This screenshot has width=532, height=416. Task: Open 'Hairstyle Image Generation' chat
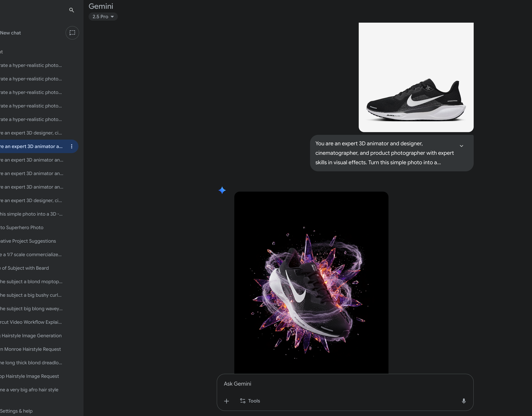click(31, 336)
